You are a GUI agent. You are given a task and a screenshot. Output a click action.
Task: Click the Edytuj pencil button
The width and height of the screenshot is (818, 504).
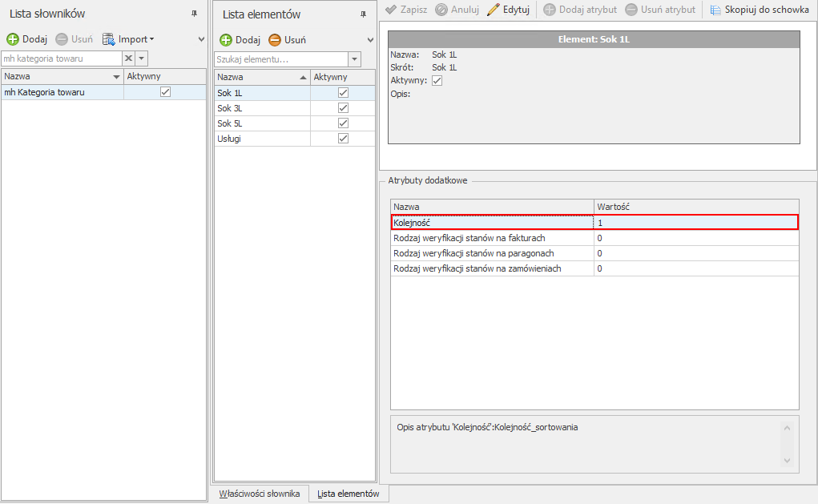pyautogui.click(x=508, y=10)
